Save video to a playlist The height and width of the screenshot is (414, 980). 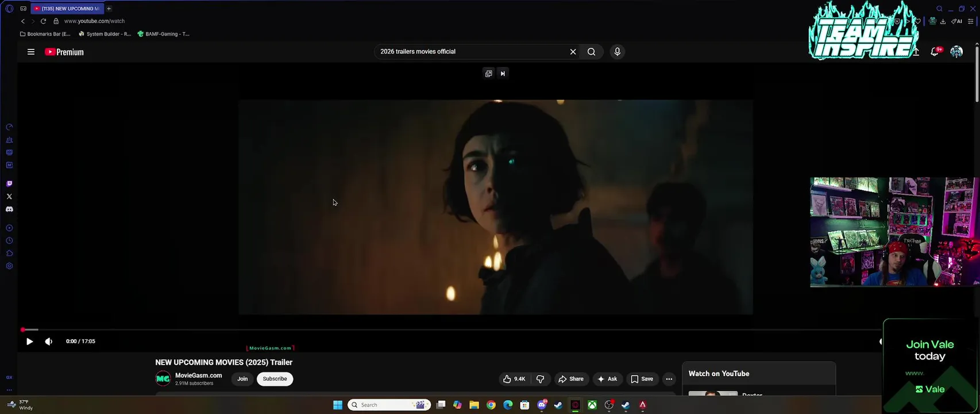tap(642, 379)
